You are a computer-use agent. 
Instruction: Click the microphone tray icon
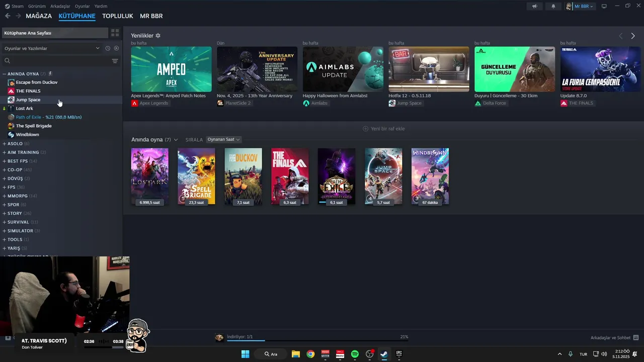[x=571, y=354]
